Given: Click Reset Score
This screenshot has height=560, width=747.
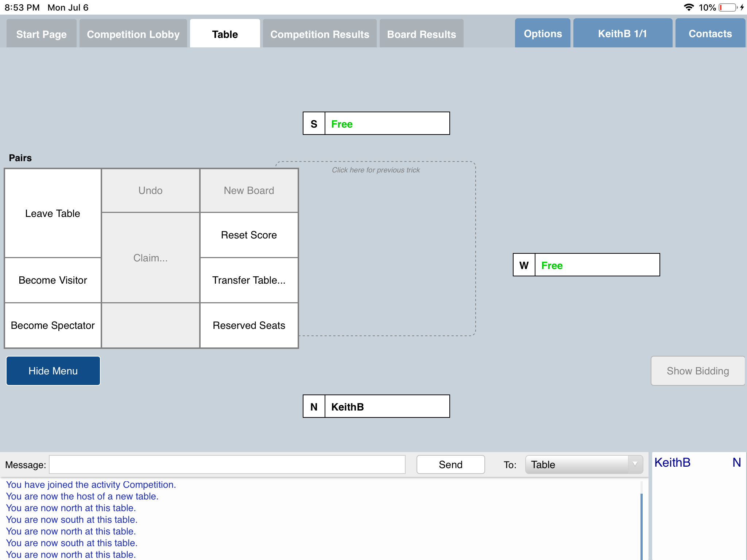Looking at the screenshot, I should click(249, 235).
